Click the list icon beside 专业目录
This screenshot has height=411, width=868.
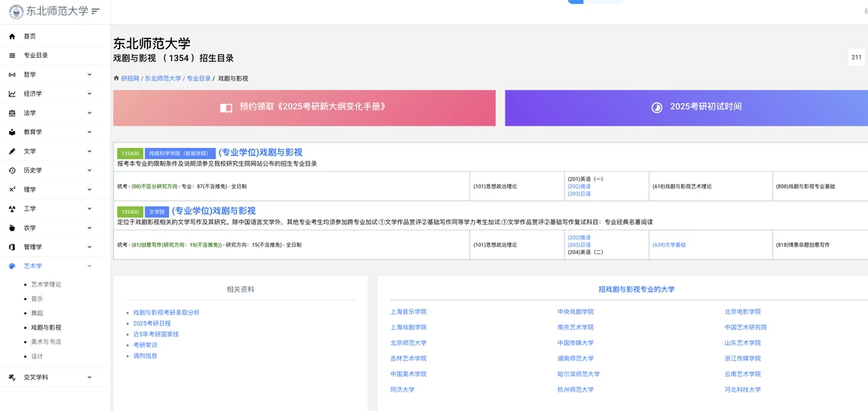click(12, 55)
